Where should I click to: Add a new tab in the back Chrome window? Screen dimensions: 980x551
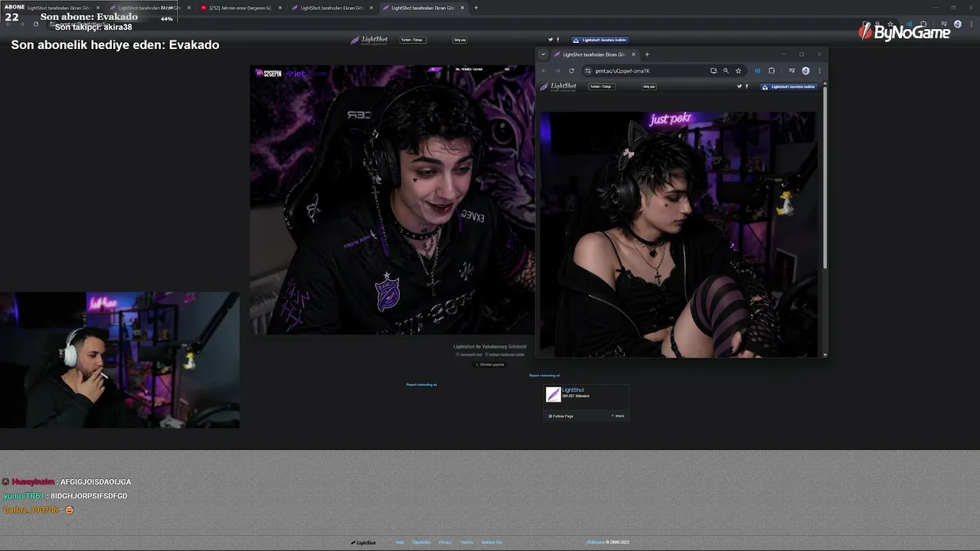tap(476, 8)
